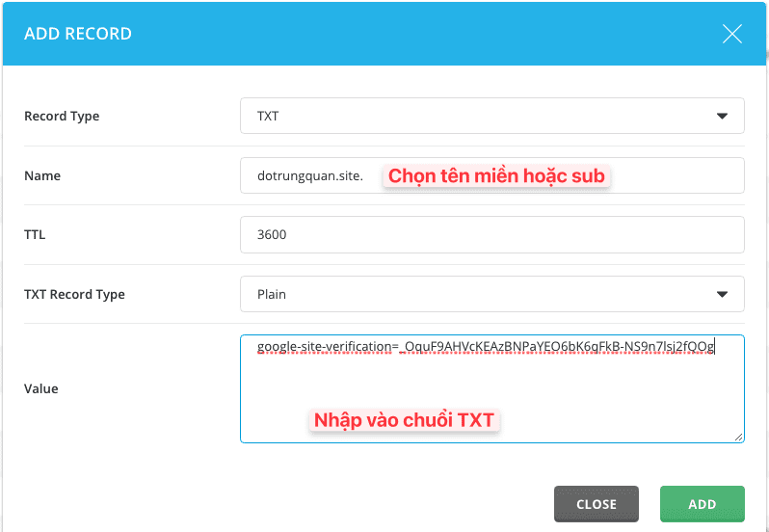Image resolution: width=769 pixels, height=532 pixels.
Task: Open the TXT Record Type dropdown showing Plain
Action: click(x=482, y=294)
